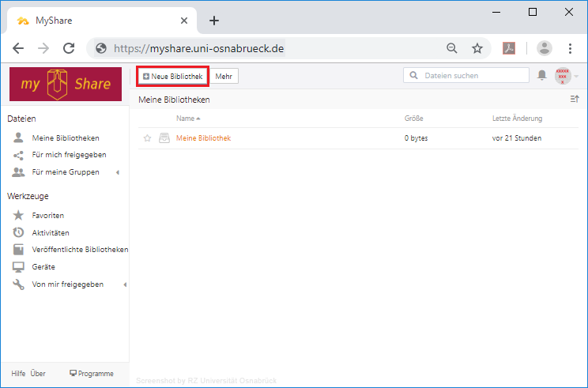The image size is (588, 388).
Task: Open Geräte in the sidebar
Action: click(43, 267)
